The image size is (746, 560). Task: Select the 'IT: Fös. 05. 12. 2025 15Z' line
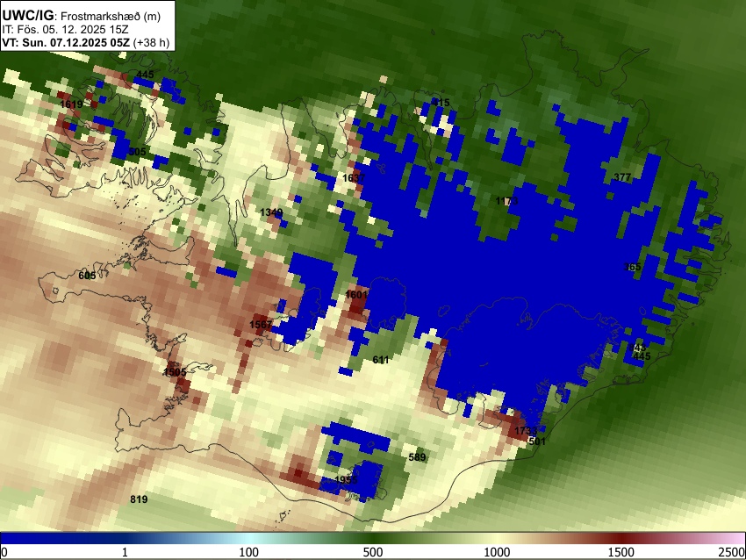pos(65,30)
